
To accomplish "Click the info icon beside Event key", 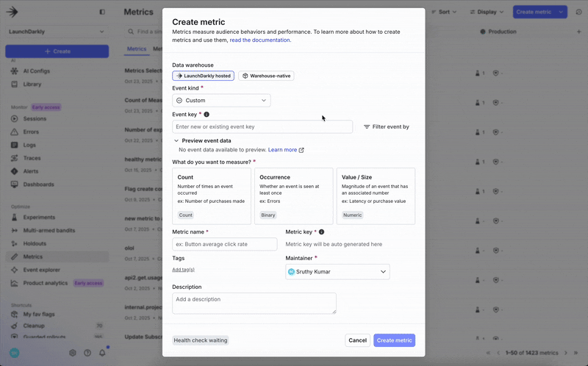I will 207,115.
